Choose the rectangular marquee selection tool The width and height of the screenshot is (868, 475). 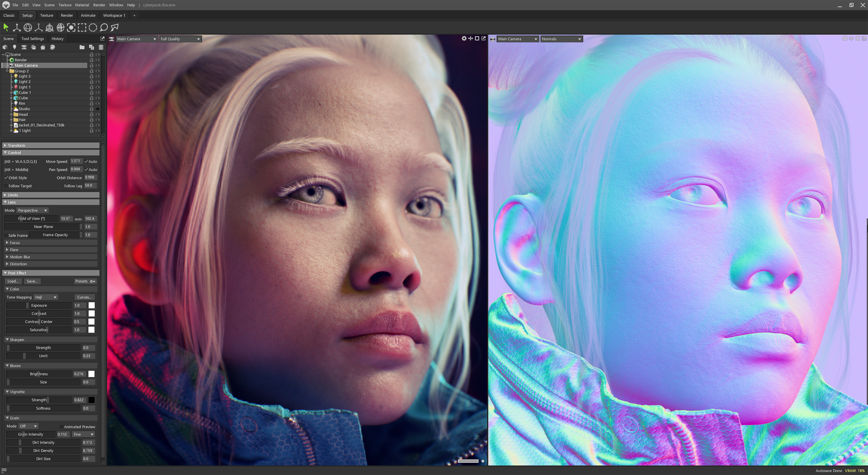click(82, 27)
